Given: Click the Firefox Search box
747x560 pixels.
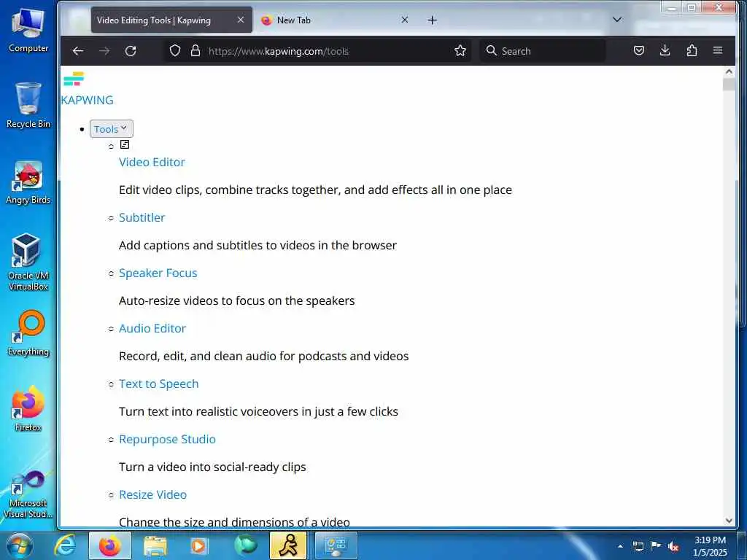Looking at the screenshot, I should (x=542, y=51).
